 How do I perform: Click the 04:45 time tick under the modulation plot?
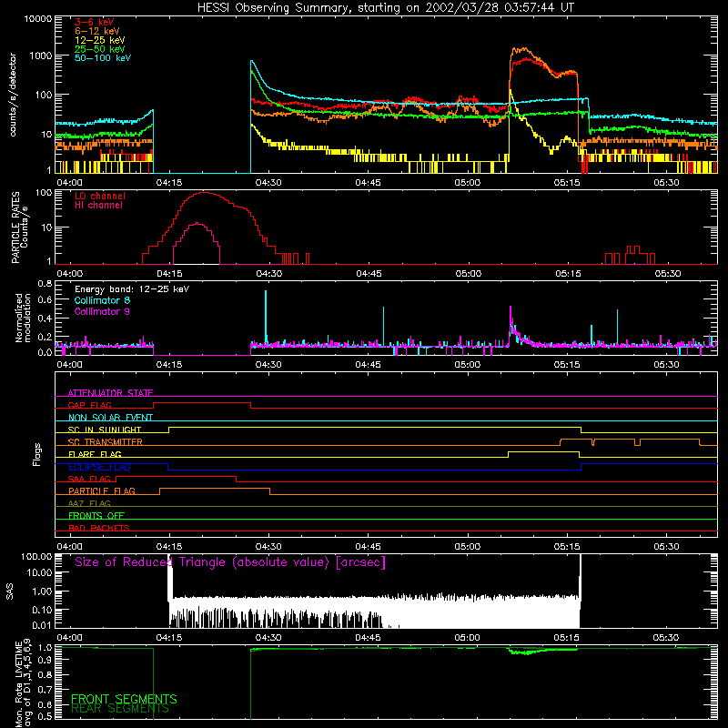[369, 365]
